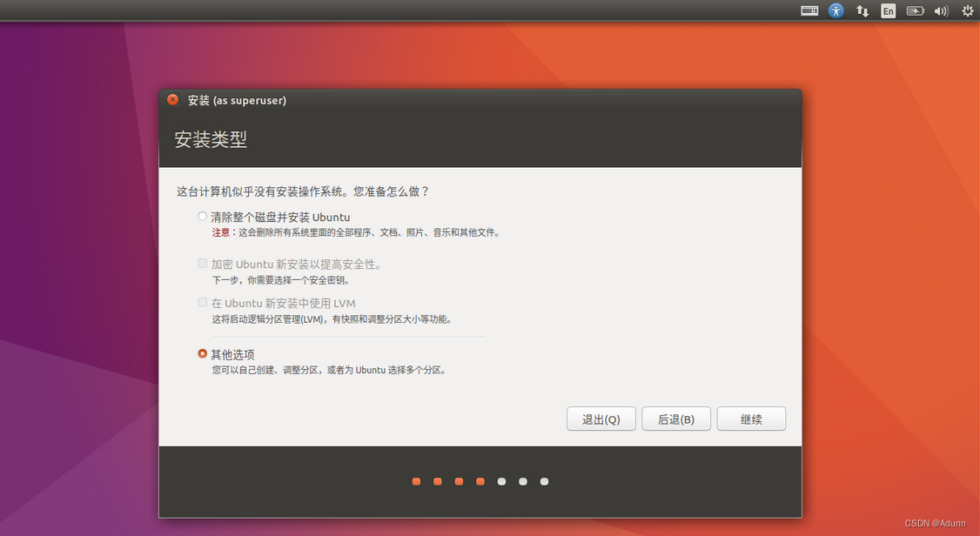
Task: Check 在 Ubuntu 新安装中使用 LVM checkbox
Action: (203, 302)
